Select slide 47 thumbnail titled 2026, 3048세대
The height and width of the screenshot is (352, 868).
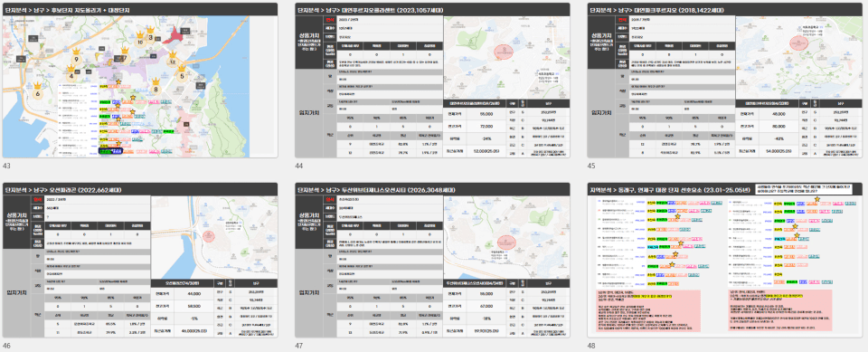pos(432,260)
